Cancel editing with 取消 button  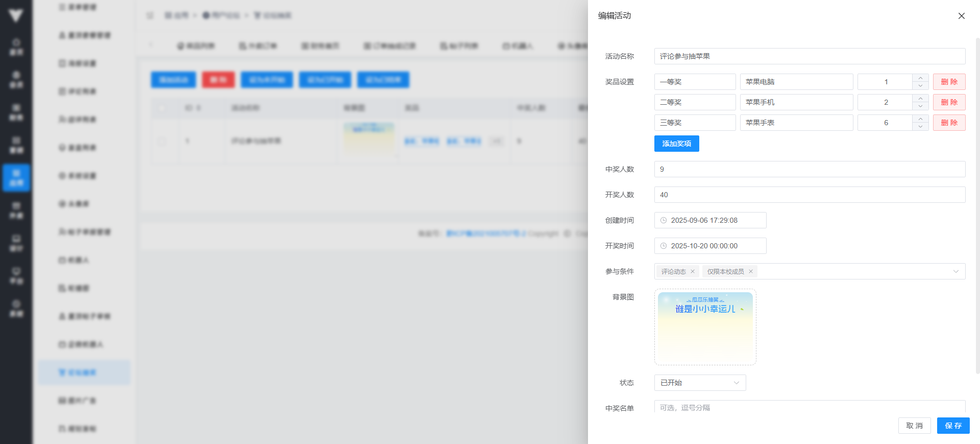point(914,426)
